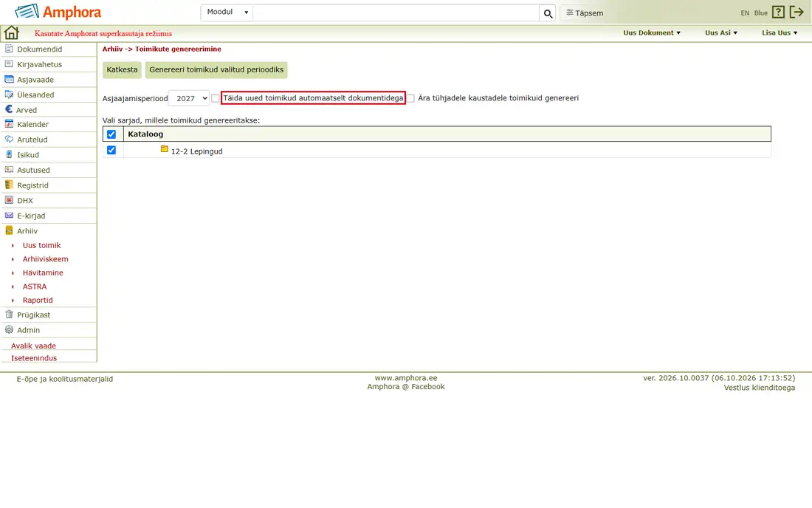Open the www.amphora.ee footer link
Viewport: 812px width, 508px height.
(x=406, y=378)
